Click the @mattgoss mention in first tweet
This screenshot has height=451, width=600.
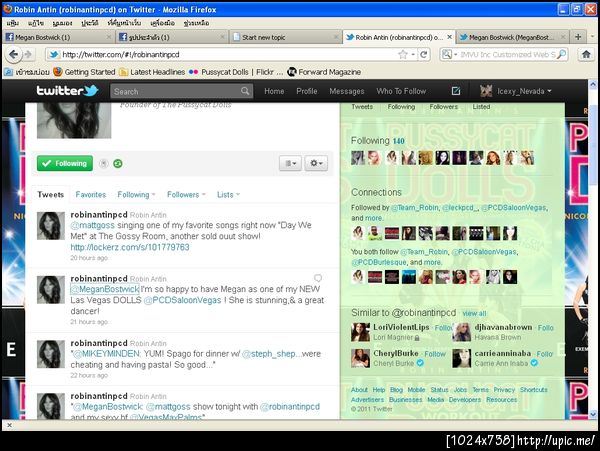93,225
